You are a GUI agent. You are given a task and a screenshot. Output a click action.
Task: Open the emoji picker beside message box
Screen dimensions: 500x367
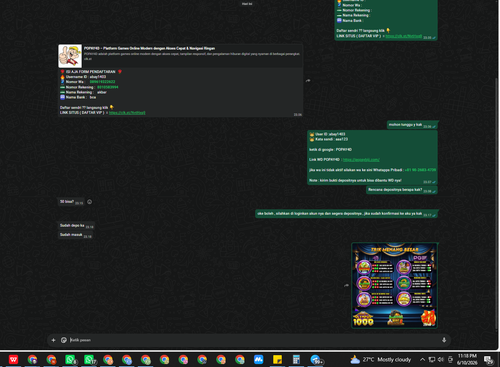coord(64,340)
